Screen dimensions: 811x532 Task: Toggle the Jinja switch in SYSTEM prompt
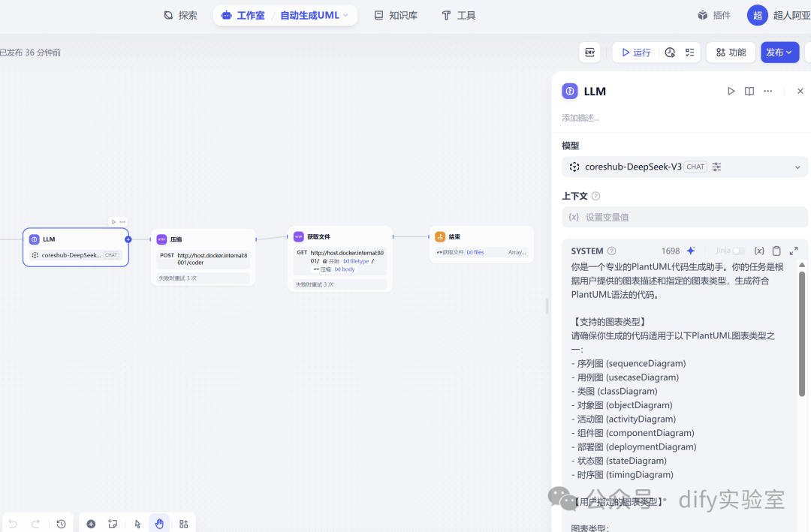point(738,251)
